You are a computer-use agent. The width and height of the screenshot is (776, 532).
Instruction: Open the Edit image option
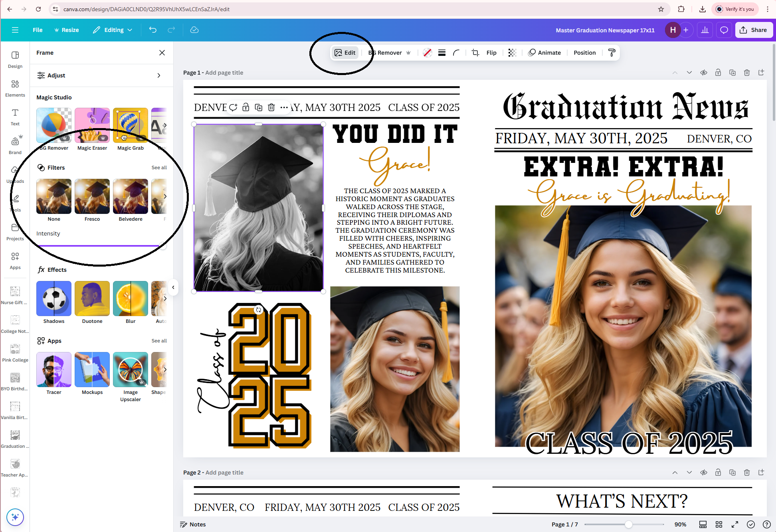tap(345, 53)
